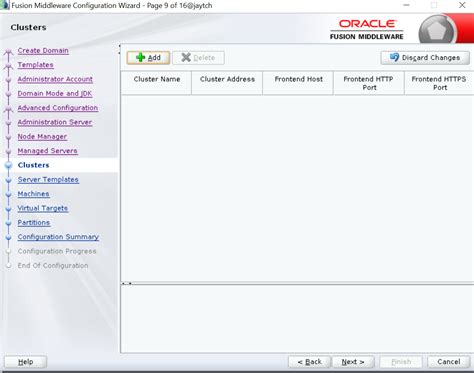This screenshot has width=474, height=373.
Task: Go to Domain Mode and JDK step
Action: [55, 94]
